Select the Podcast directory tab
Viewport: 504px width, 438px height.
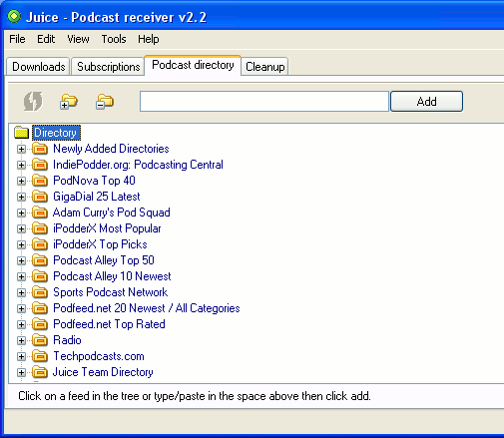coord(193,65)
